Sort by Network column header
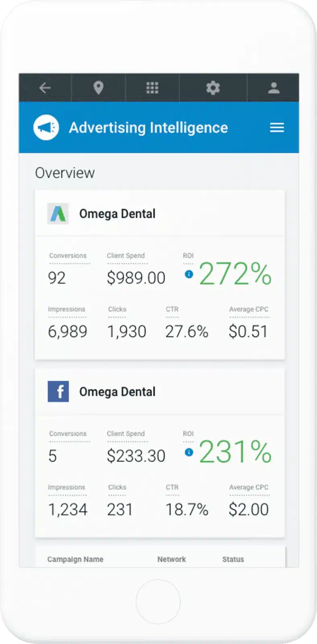 (172, 559)
